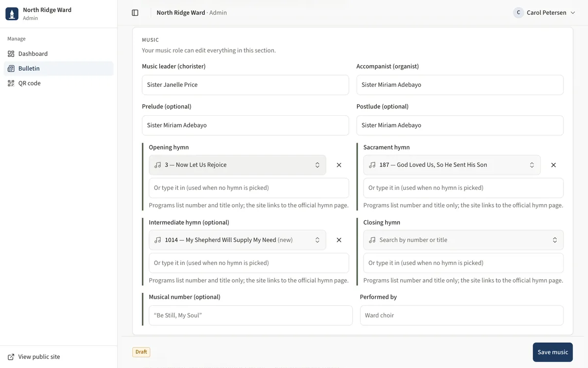Open the View public site link
Screen dimensions: 588x368
pyautogui.click(x=34, y=357)
